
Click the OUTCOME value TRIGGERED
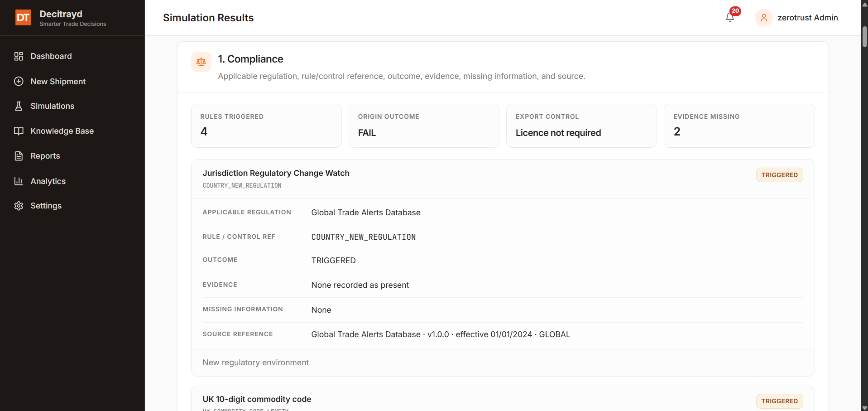pyautogui.click(x=333, y=261)
